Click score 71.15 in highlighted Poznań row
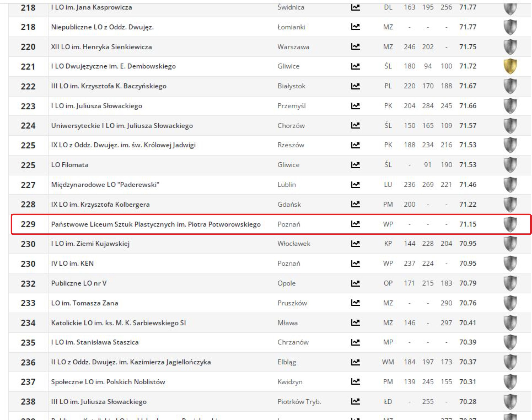 pos(468,224)
